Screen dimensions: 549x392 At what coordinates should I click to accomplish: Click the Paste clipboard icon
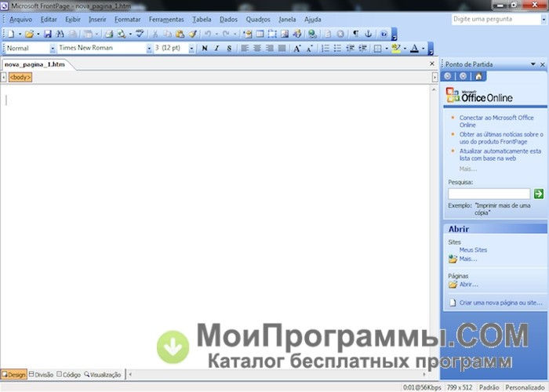pyautogui.click(x=180, y=34)
